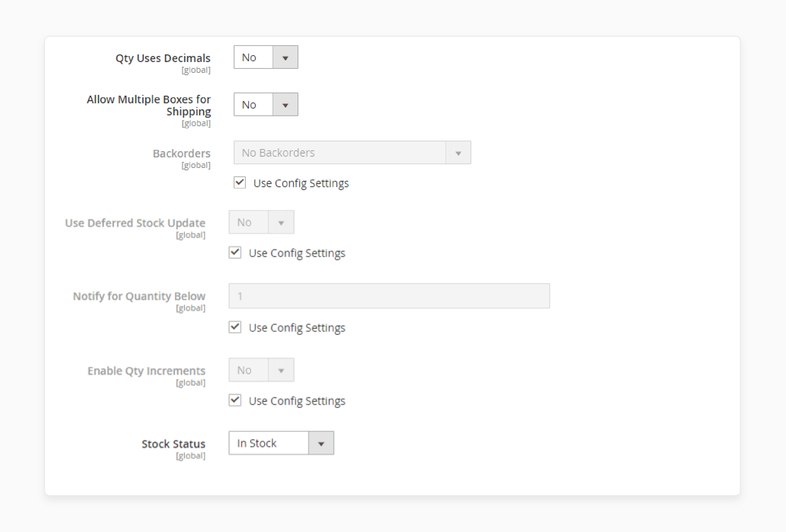Toggle Use Config Settings for Deferred Stock Update

(235, 253)
